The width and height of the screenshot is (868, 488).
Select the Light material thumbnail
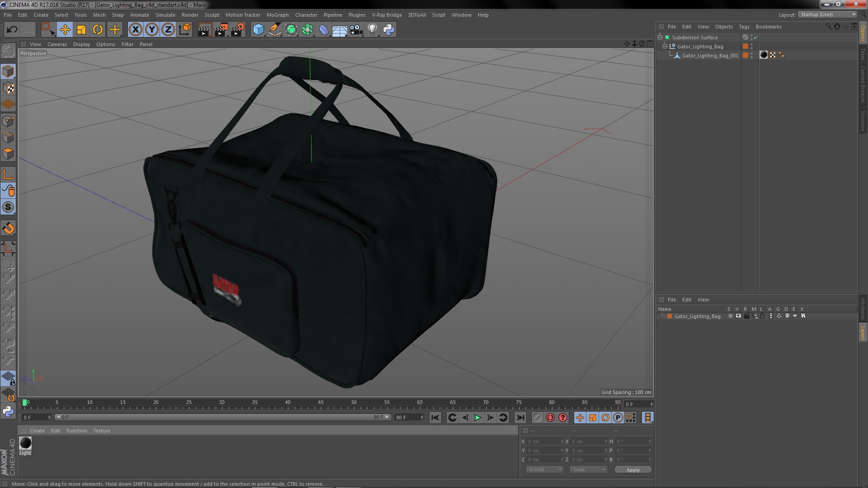[x=25, y=443]
